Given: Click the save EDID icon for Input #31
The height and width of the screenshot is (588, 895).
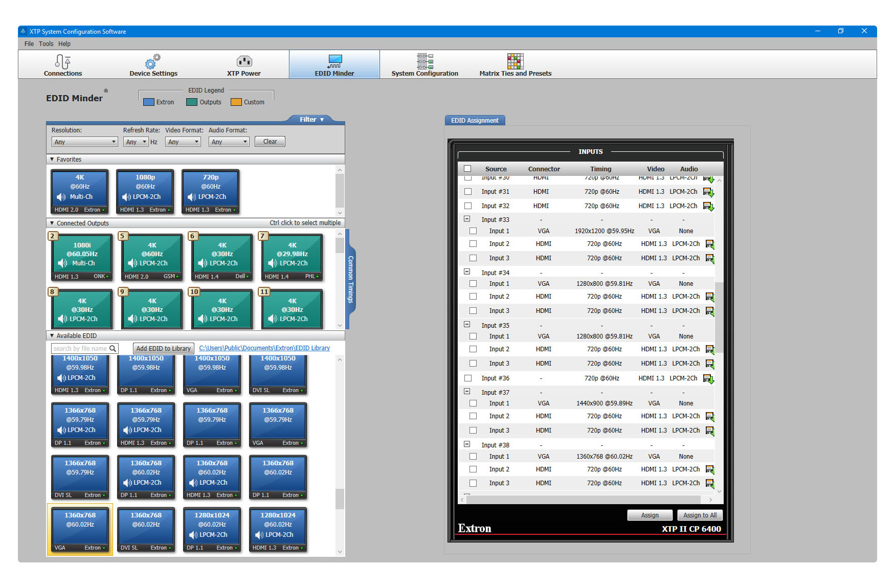Looking at the screenshot, I should pos(708,192).
